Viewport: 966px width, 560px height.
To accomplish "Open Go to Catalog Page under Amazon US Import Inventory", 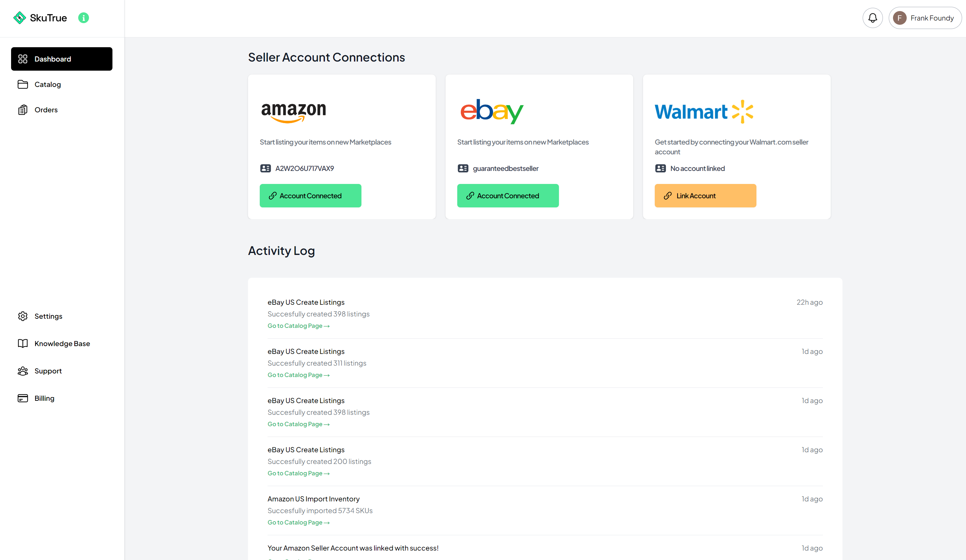I will [298, 522].
